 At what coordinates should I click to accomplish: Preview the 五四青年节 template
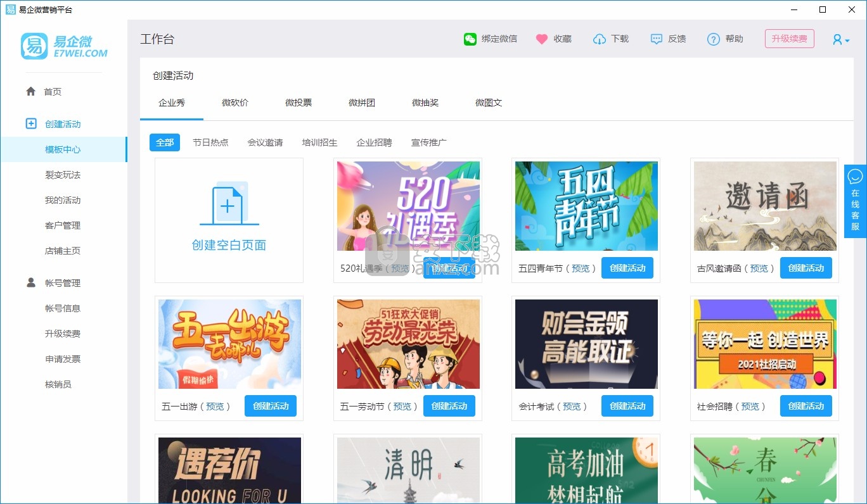coord(581,268)
